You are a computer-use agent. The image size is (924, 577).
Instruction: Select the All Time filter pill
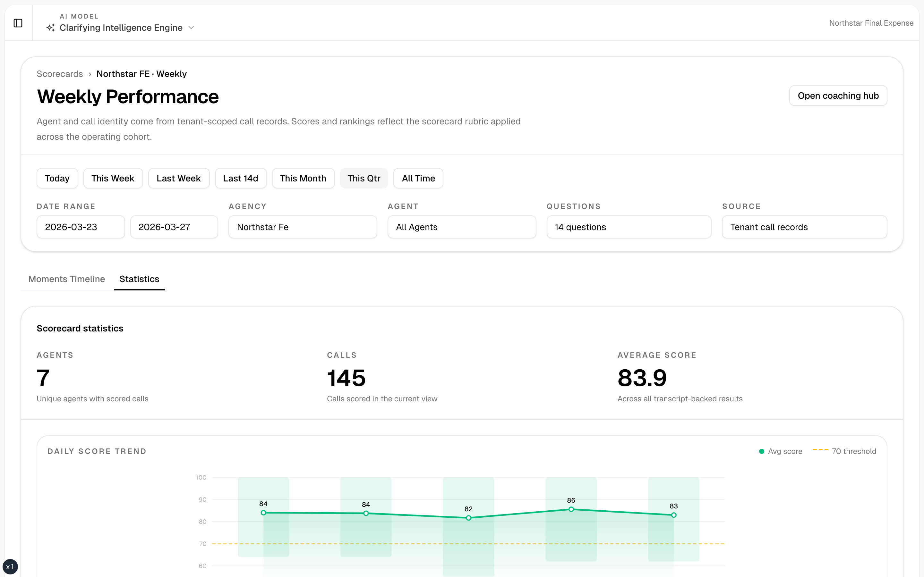[418, 178]
